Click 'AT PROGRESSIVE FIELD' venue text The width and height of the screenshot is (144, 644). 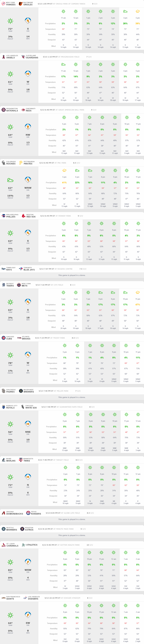69,57
